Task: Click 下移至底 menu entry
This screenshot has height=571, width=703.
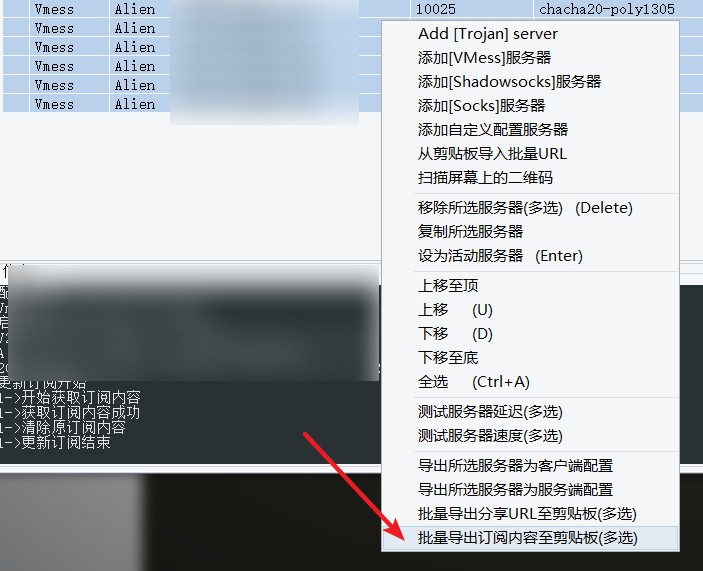Action: coord(530,358)
